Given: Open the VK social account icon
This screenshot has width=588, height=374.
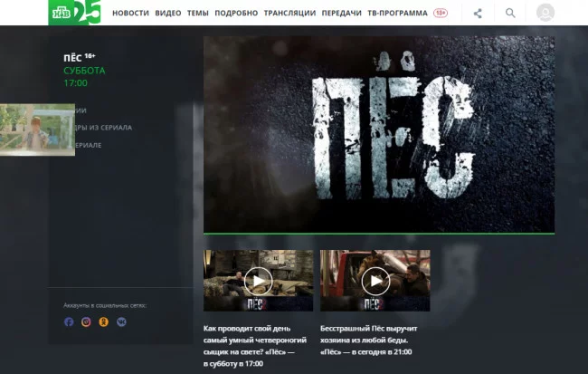Looking at the screenshot, I should (x=121, y=321).
